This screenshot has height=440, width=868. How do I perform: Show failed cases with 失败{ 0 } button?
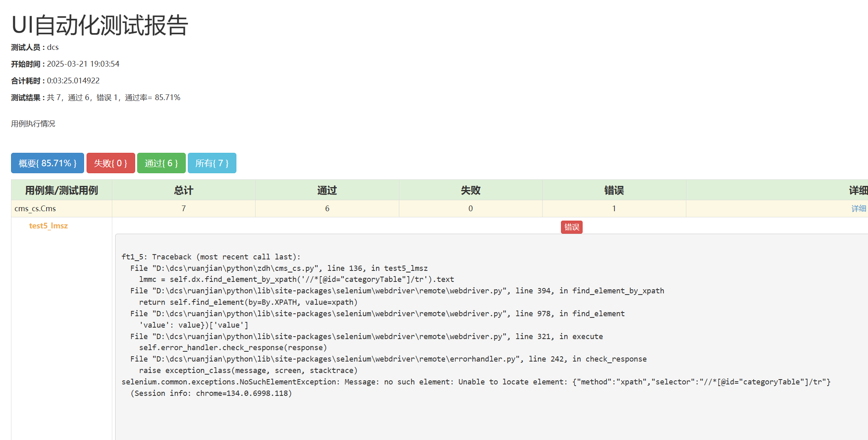111,163
